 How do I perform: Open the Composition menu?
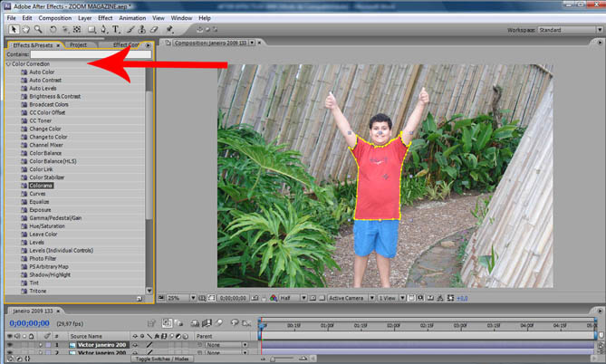pyautogui.click(x=55, y=17)
